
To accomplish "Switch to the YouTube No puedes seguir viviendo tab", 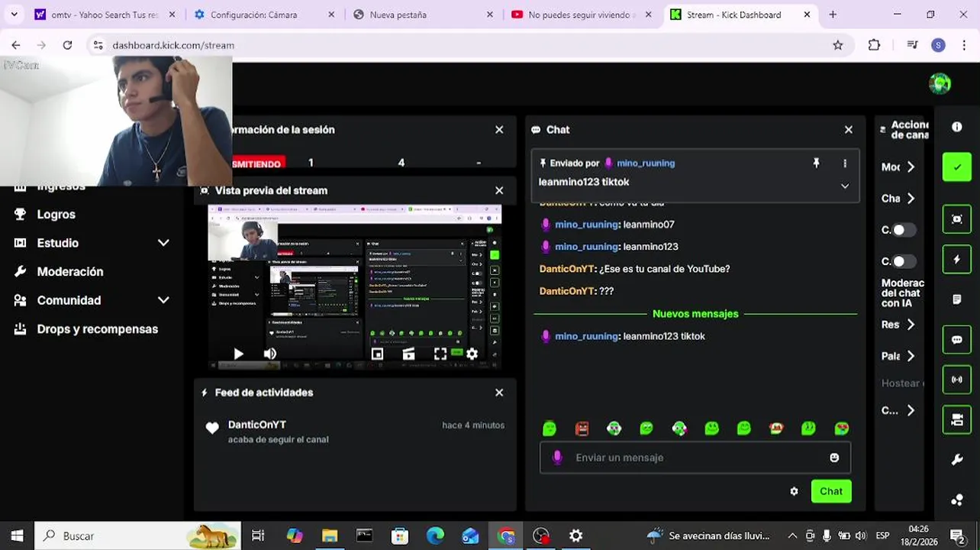I will (582, 15).
